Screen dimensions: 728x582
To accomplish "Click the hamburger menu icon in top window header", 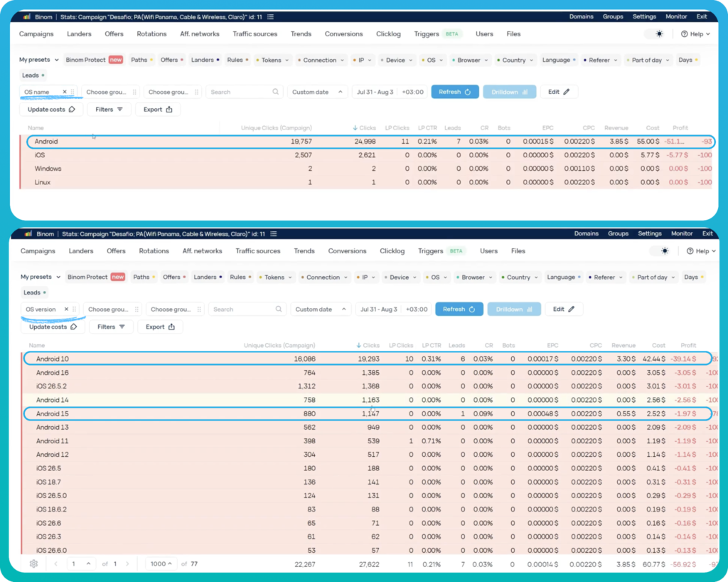I will click(271, 17).
